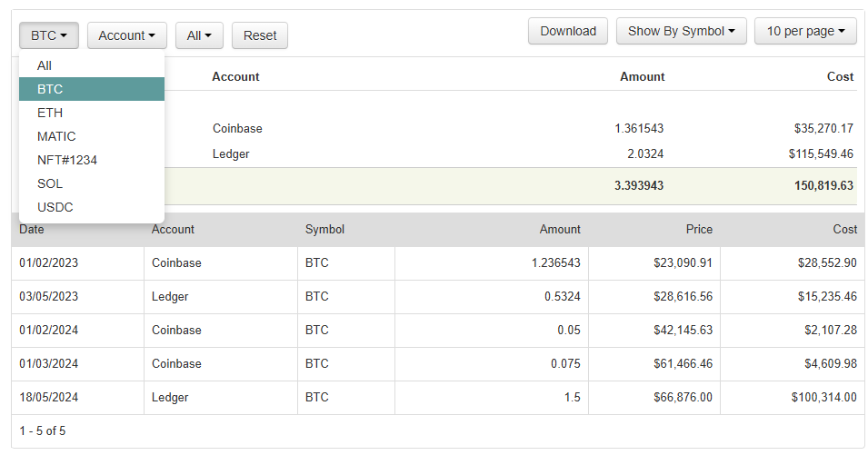Select ETH from the symbol list
The height and width of the screenshot is (455, 868).
pyautogui.click(x=50, y=113)
